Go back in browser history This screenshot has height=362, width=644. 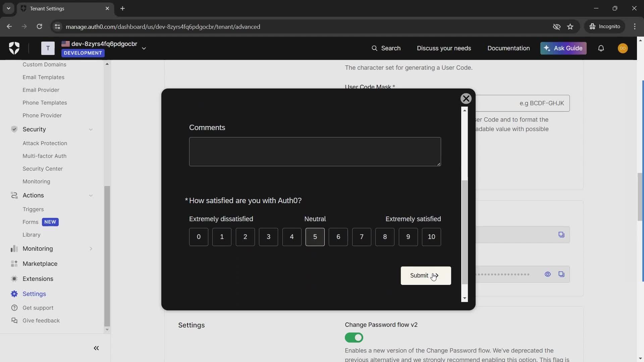[9, 26]
